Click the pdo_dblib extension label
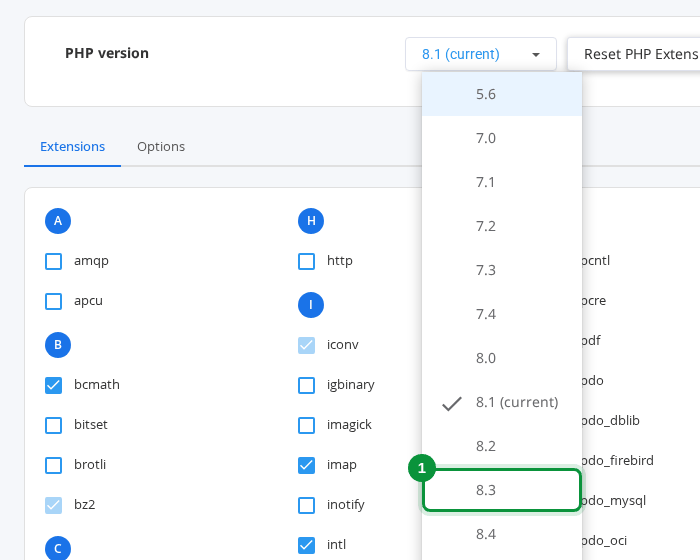 611,421
